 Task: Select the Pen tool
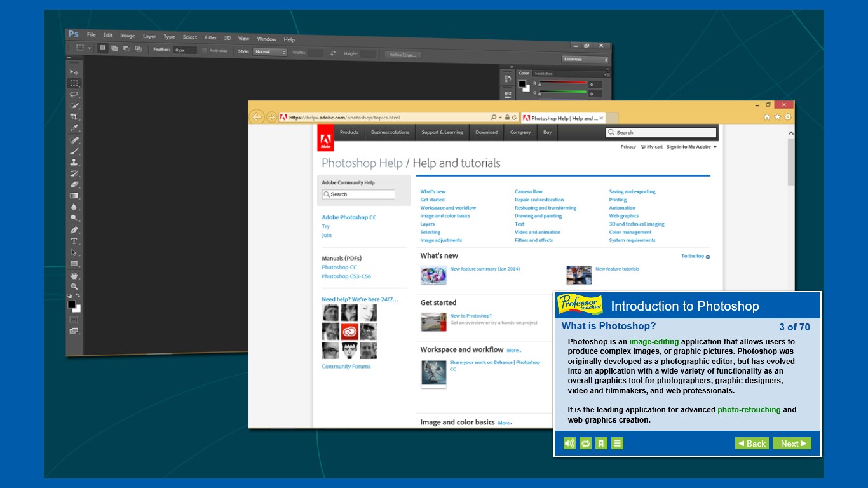tap(74, 230)
